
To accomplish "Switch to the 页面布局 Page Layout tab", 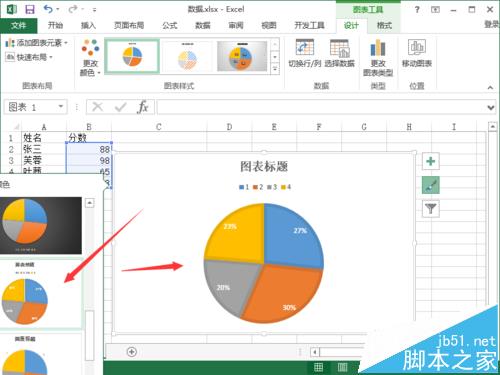I will click(129, 25).
